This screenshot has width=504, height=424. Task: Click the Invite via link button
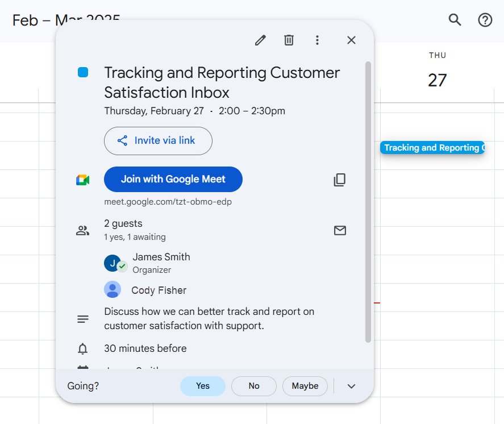coord(158,141)
